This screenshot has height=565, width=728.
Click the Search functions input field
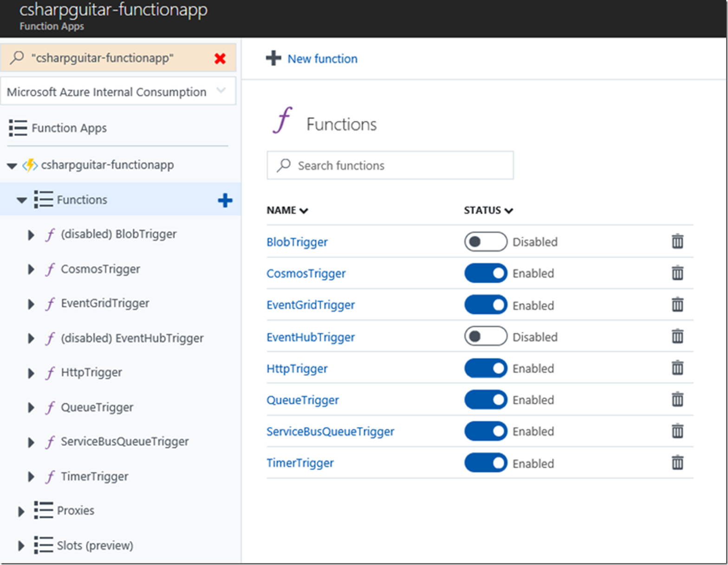pos(390,165)
